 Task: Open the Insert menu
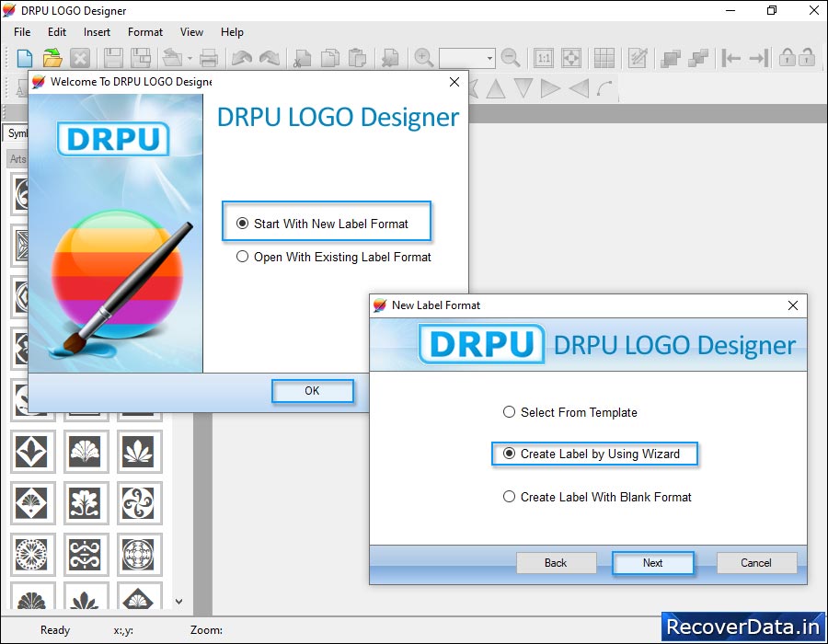click(x=98, y=32)
